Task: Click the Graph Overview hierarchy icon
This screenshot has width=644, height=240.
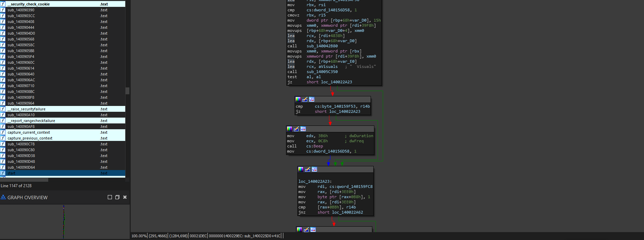Action: tap(3, 197)
